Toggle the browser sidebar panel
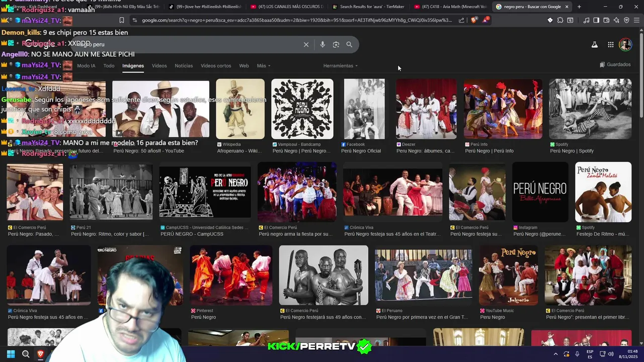644x362 pixels. [x=596, y=20]
